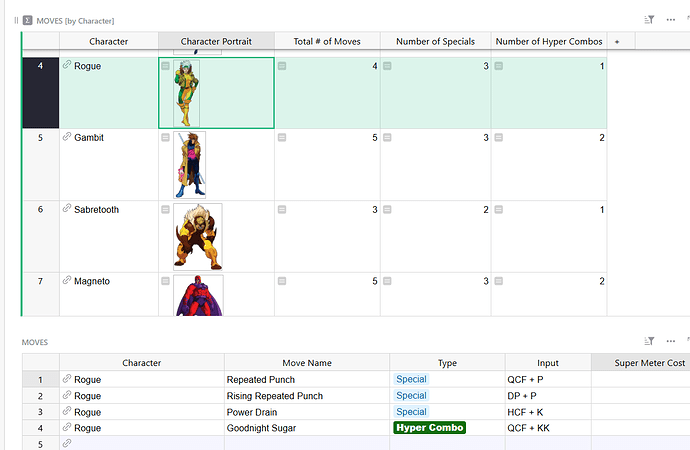
Task: Select the Number of Hyper Combos column header
Action: [x=549, y=41]
